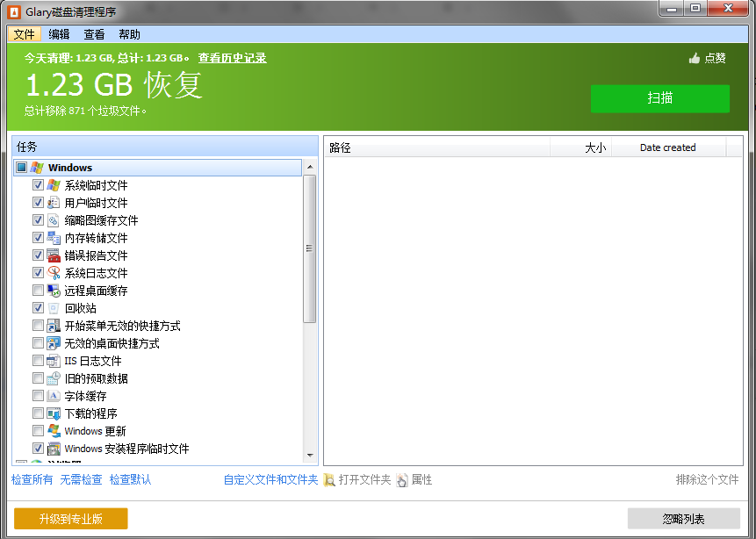Click the 打开文件夹 folder icon

pos(329,479)
